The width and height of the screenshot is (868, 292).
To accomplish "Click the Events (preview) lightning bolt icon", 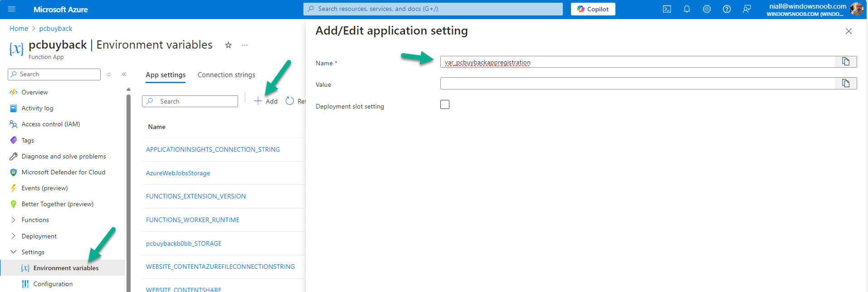I will [x=14, y=188].
